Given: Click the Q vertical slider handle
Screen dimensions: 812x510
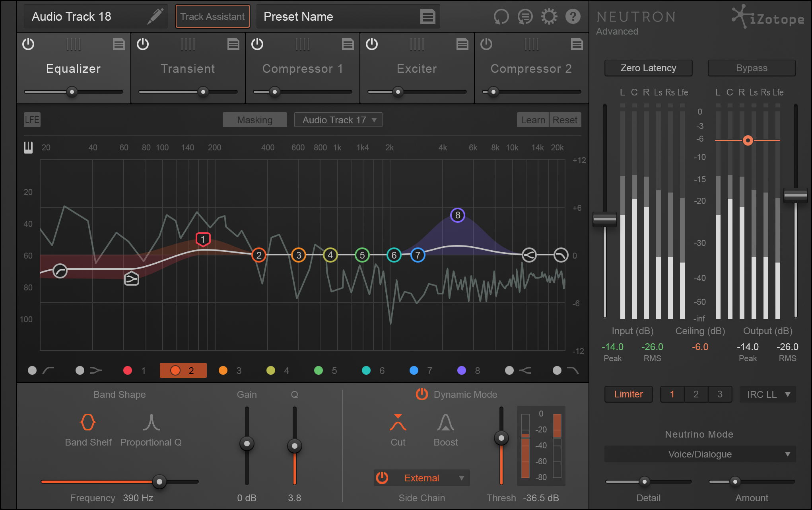Looking at the screenshot, I should tap(295, 446).
